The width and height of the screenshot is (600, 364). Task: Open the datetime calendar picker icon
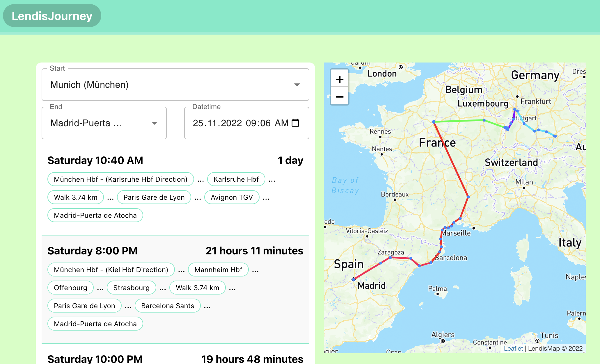[295, 123]
